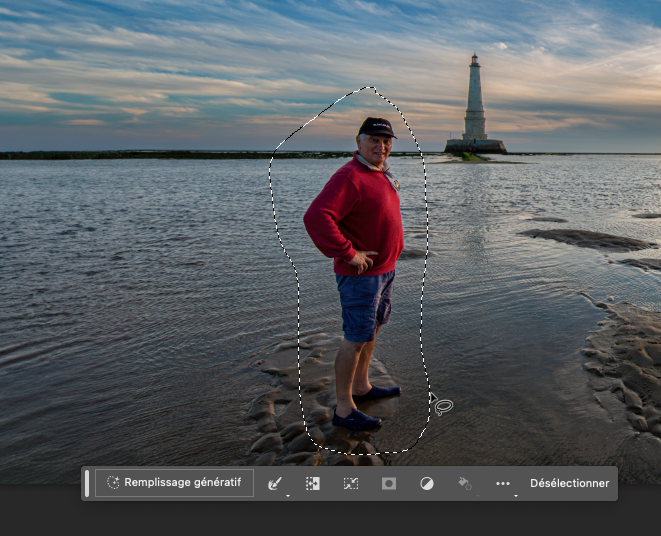Viewport: 661px width, 536px height.
Task: Open the three-dots more options menu
Action: point(503,483)
